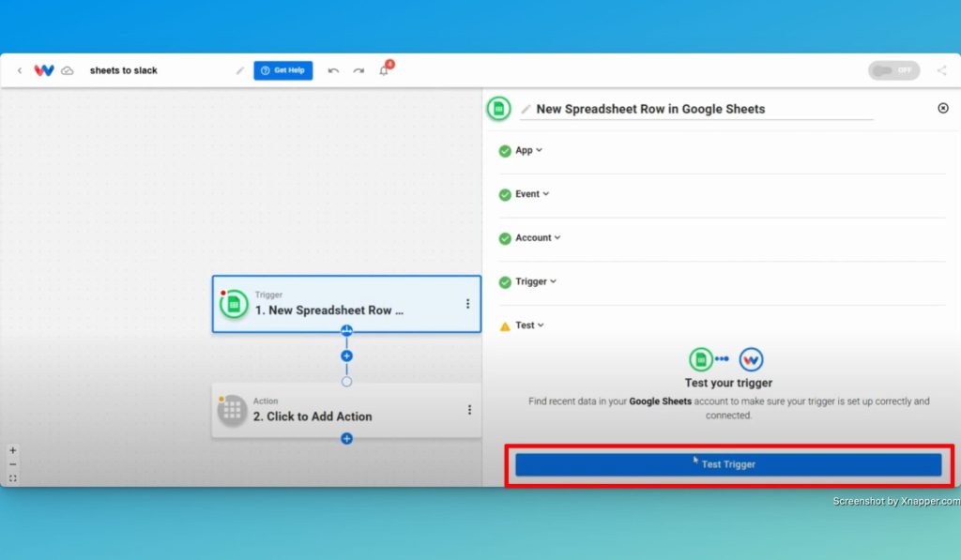This screenshot has height=560, width=961.
Task: Fit the canvas to screen
Action: pos(13,478)
